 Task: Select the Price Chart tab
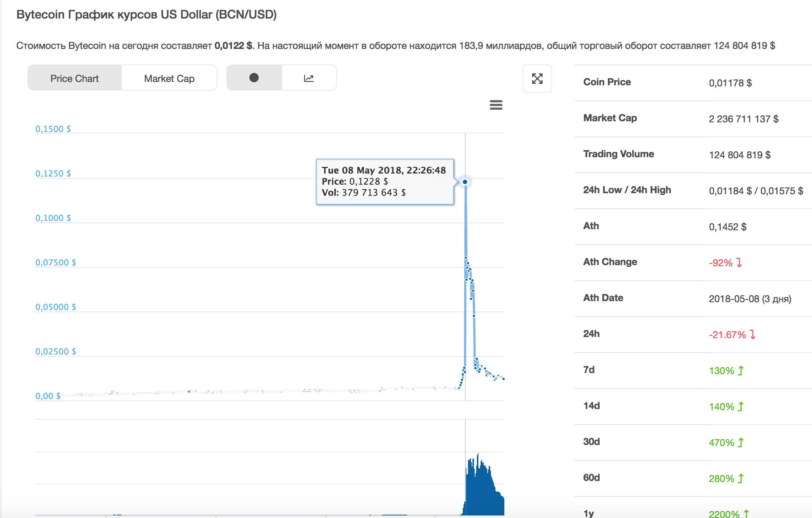(75, 78)
